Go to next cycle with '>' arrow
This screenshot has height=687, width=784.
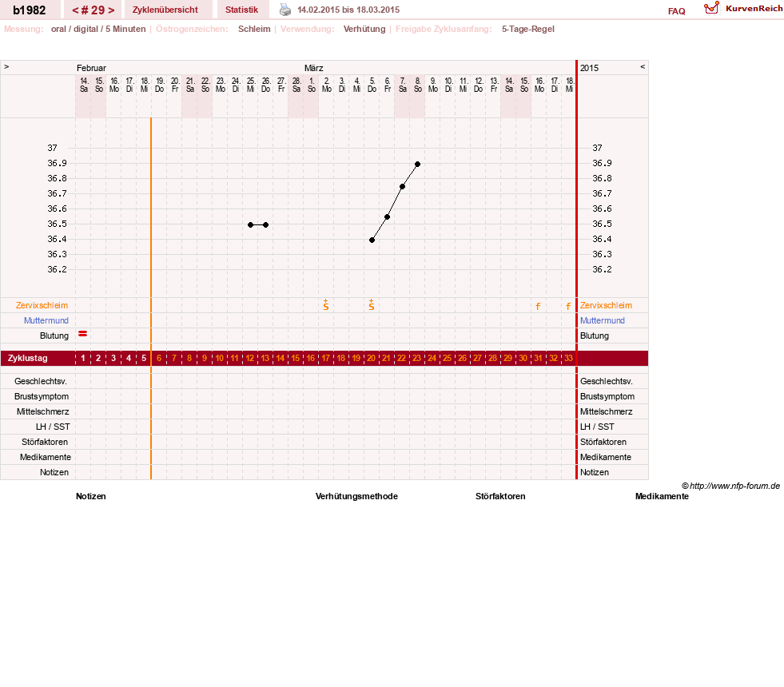coord(112,10)
